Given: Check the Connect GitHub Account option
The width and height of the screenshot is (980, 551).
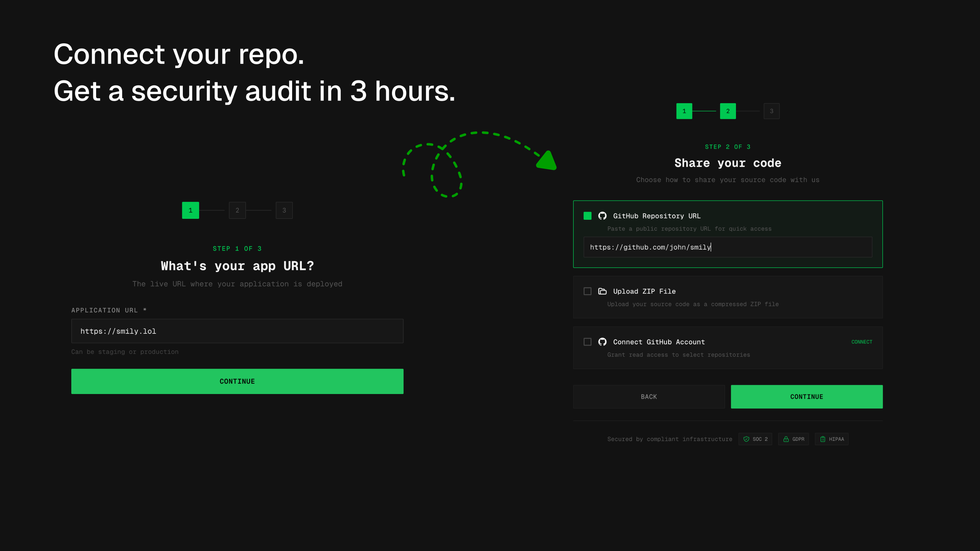Looking at the screenshot, I should (x=587, y=342).
